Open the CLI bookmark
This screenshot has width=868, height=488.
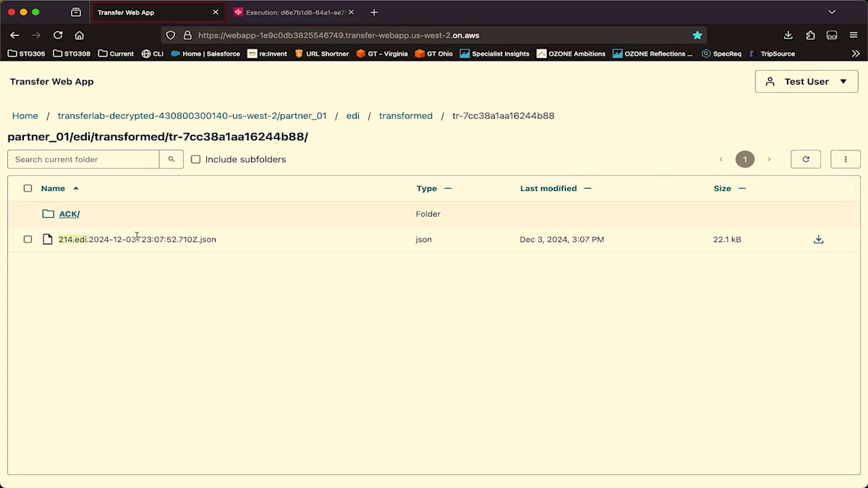pos(153,53)
